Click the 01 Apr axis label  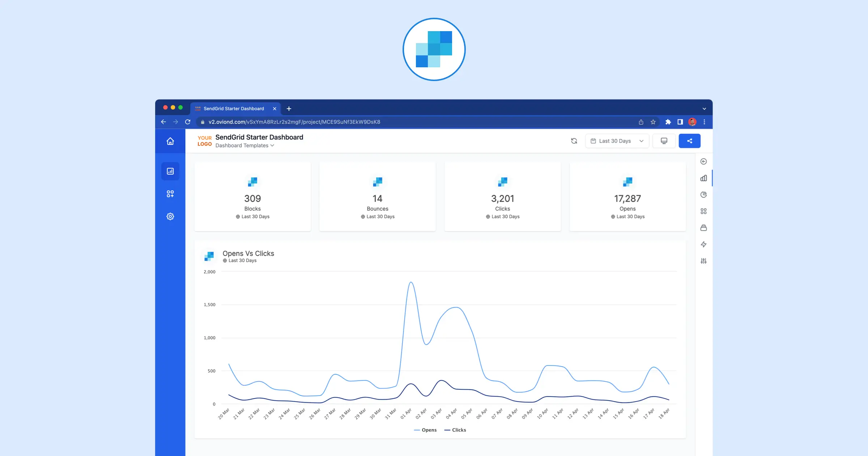click(406, 414)
